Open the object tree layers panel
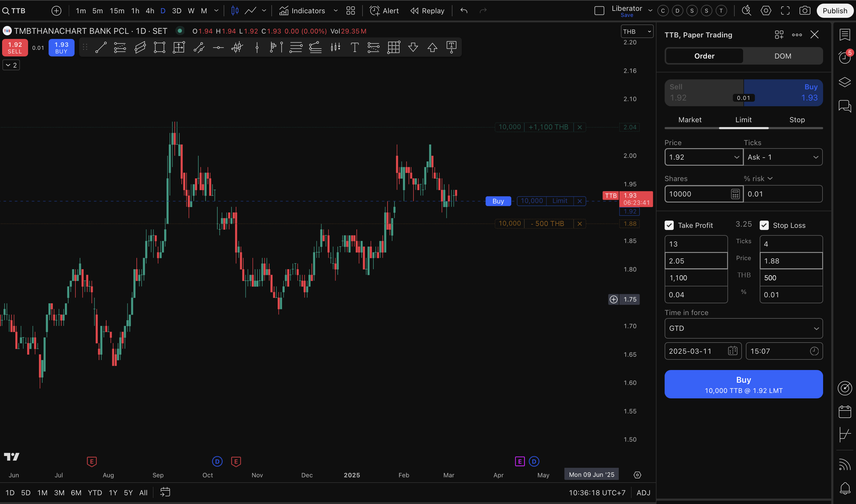 tap(845, 82)
